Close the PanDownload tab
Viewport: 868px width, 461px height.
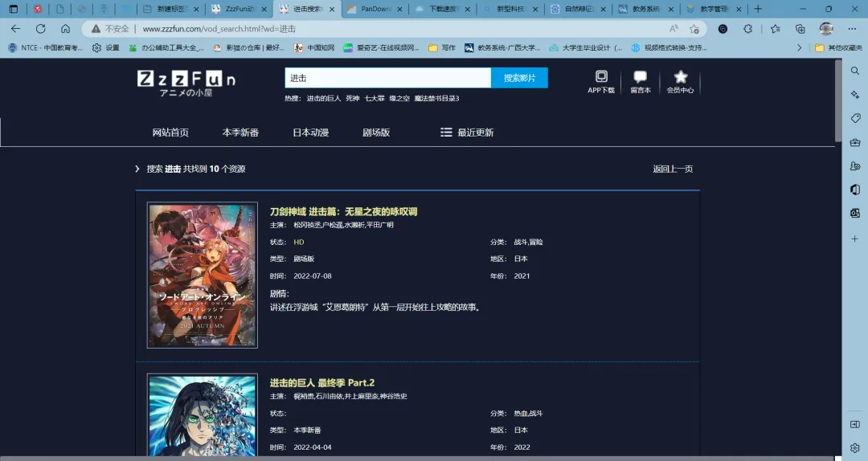399,10
